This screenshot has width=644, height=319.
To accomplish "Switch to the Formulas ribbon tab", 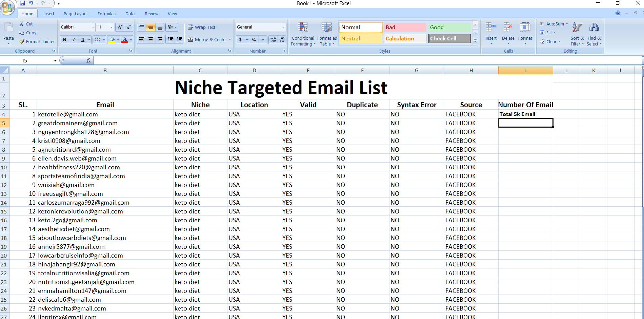I will [x=106, y=14].
